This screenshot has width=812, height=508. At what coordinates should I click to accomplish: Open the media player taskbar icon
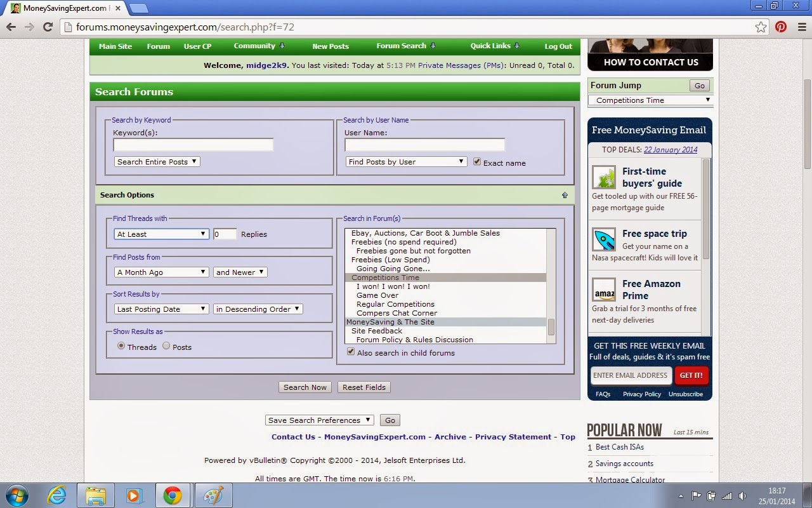click(x=133, y=495)
